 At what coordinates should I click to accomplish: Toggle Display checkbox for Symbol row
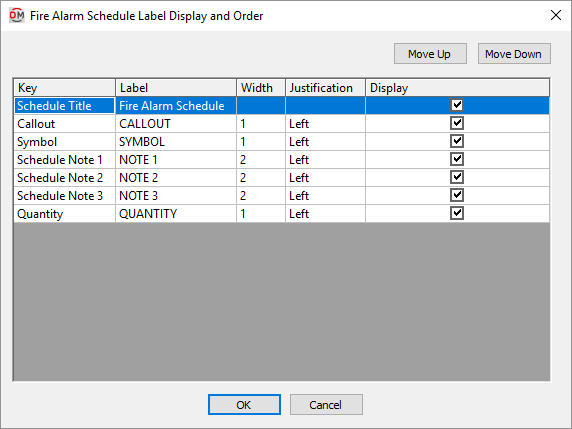click(457, 141)
